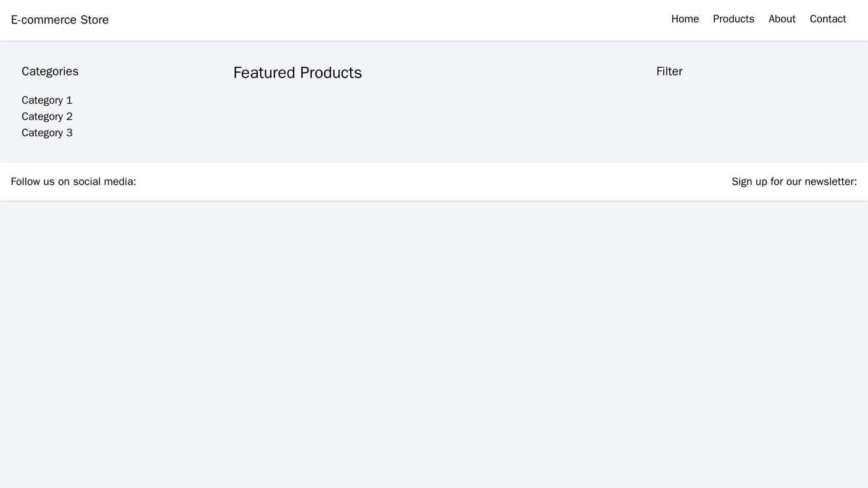Click the Filter panel heading

669,71
